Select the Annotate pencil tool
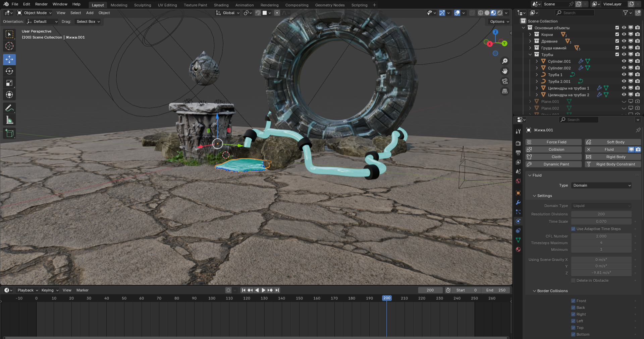 [9, 108]
